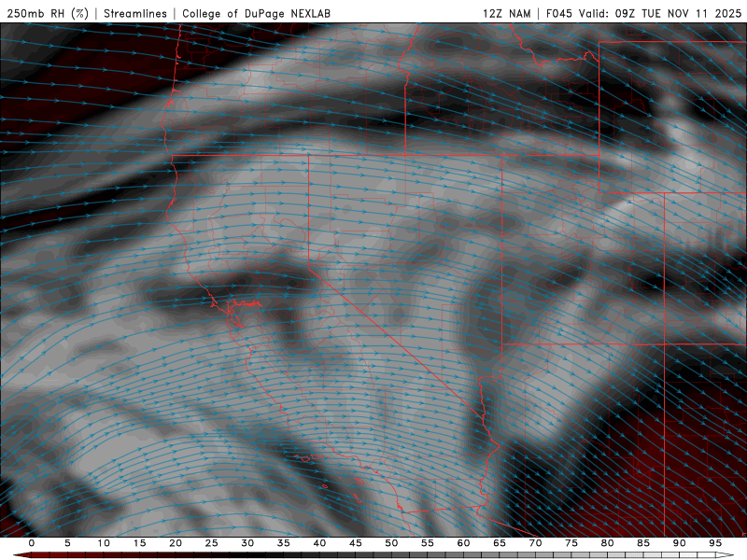Click the "25" colorbar tick label

(x=212, y=543)
